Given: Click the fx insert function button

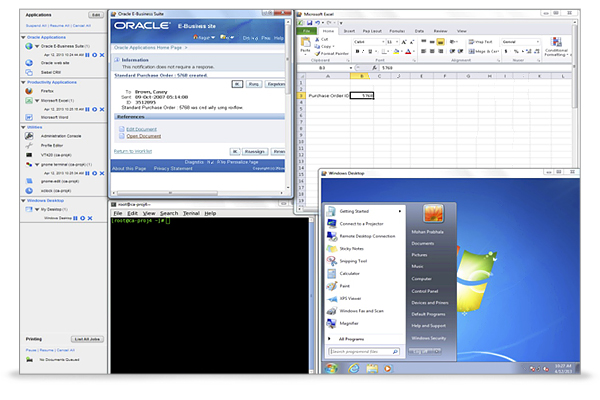Looking at the screenshot, I should 375,68.
